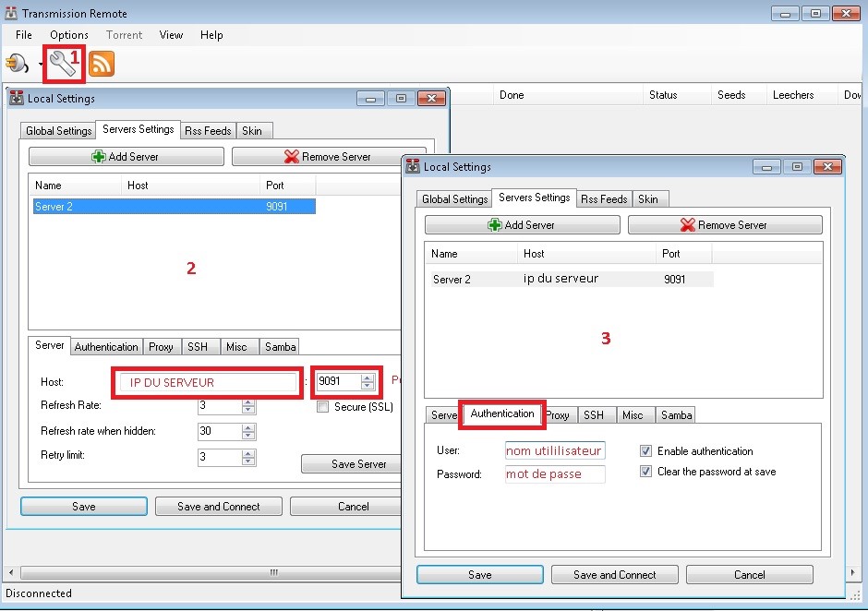868x611 pixels.
Task: Decrease the Retry limit spinner value
Action: 247,461
